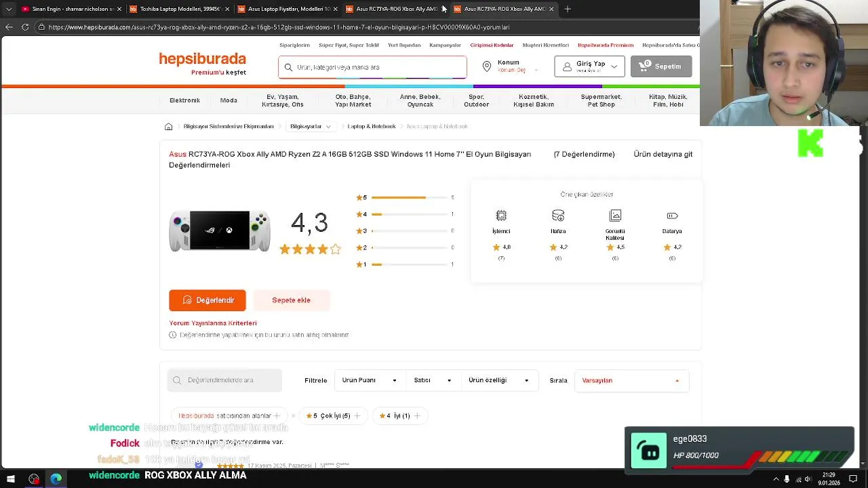Close the Toshiba Laptop Modelleri tab
The height and width of the screenshot is (488, 868).
227,9
